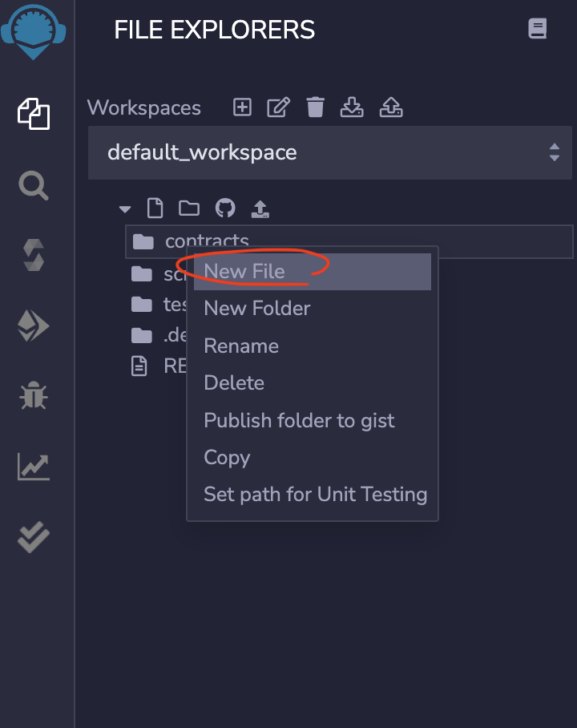Image resolution: width=577 pixels, height=728 pixels.
Task: Open the README file icon
Action: click(139, 366)
